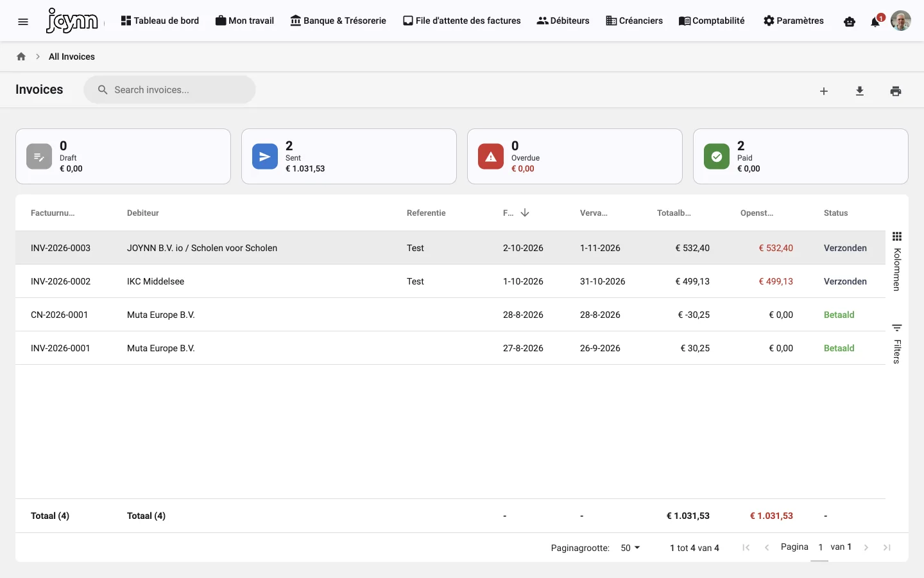Filter by the Sent invoices card

349,157
